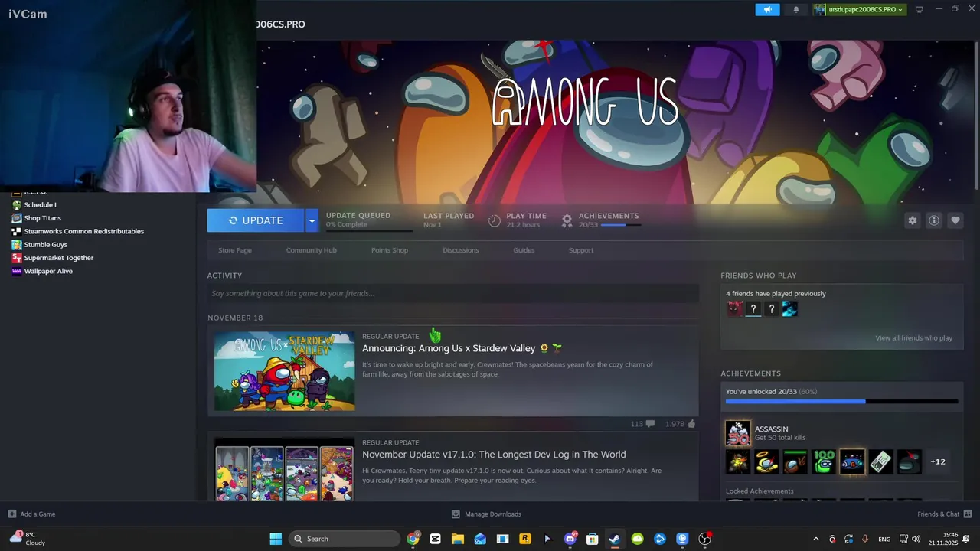Select Steamworks Common Redistributables entry

point(83,231)
